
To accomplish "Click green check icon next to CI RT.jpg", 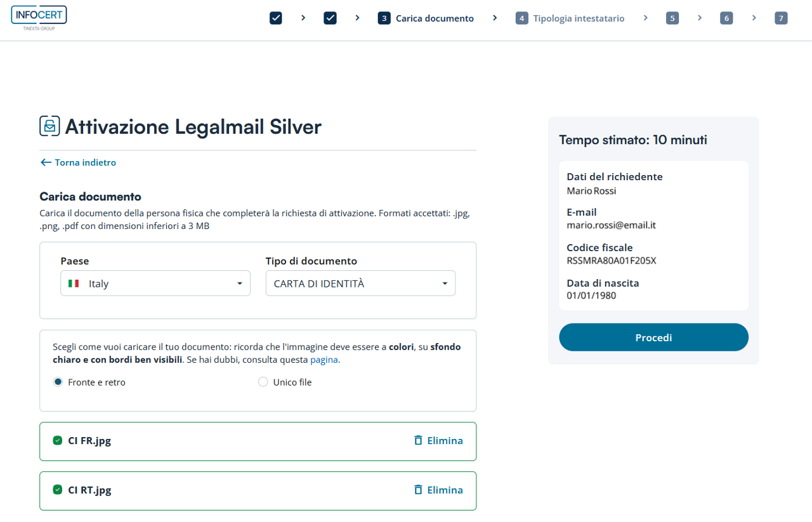I will coord(58,490).
